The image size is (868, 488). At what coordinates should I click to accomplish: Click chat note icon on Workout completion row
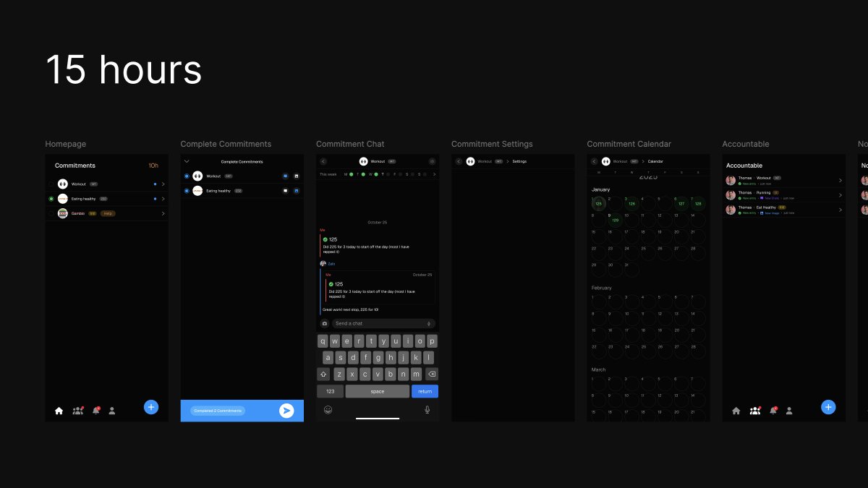click(x=285, y=176)
